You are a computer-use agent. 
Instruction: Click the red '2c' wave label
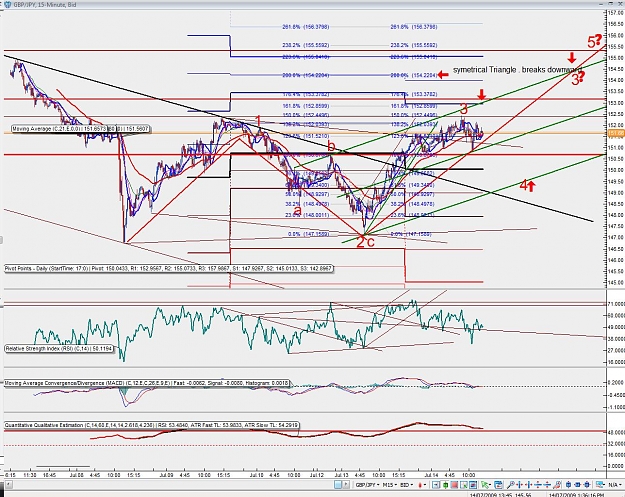[x=365, y=242]
